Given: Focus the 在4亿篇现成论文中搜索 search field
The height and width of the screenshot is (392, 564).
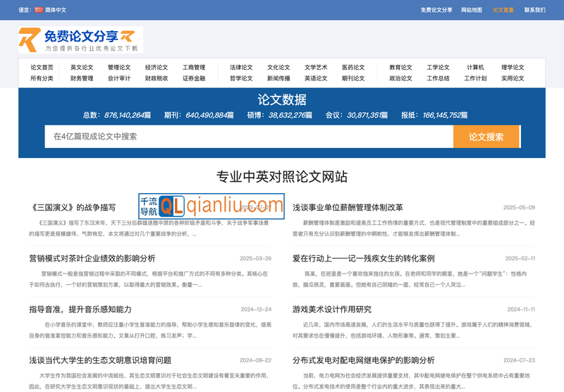Looking at the screenshot, I should (x=249, y=136).
